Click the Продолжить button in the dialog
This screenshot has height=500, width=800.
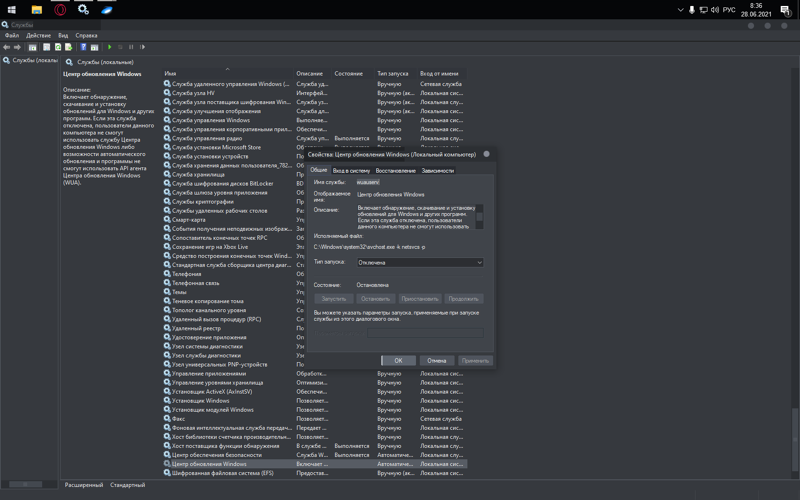click(x=464, y=298)
